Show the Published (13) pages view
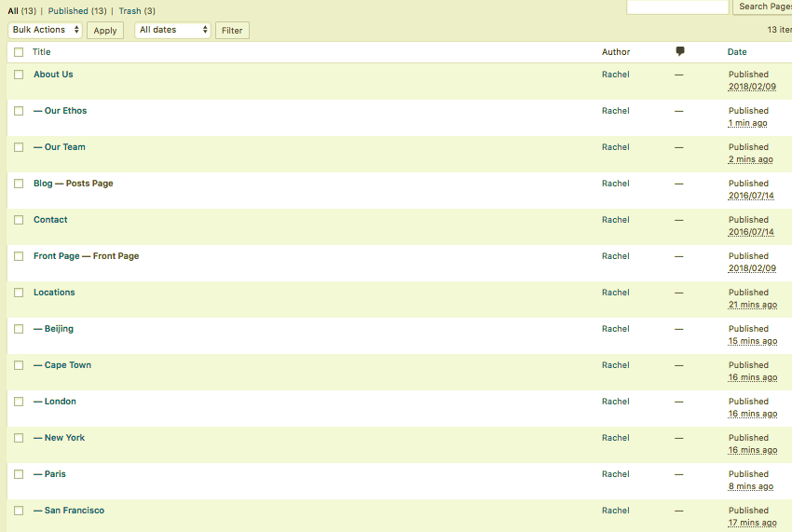This screenshot has height=532, width=792. point(77,10)
